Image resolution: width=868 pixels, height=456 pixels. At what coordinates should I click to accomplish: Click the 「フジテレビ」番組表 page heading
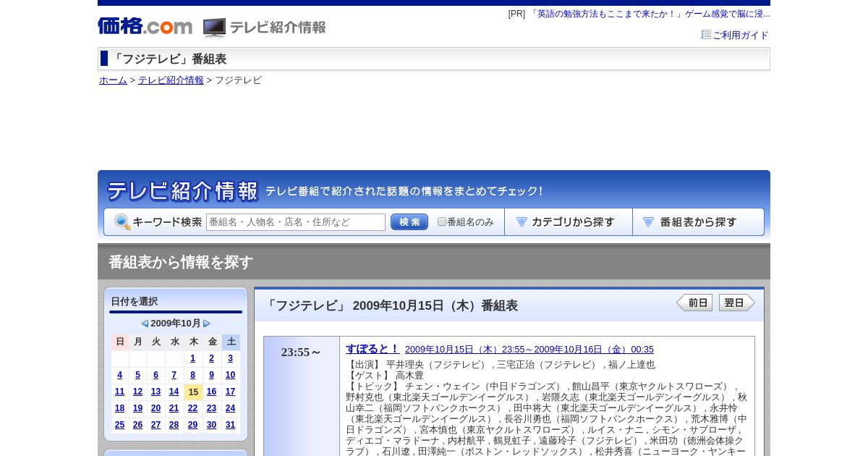[x=169, y=59]
